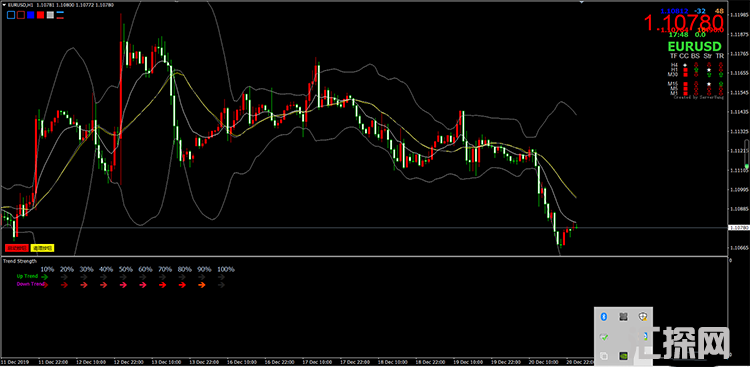Viewport: 750px width, 367px height.
Task: Open the NVIDIA icon in the tray popup
Action: pyautogui.click(x=623, y=356)
